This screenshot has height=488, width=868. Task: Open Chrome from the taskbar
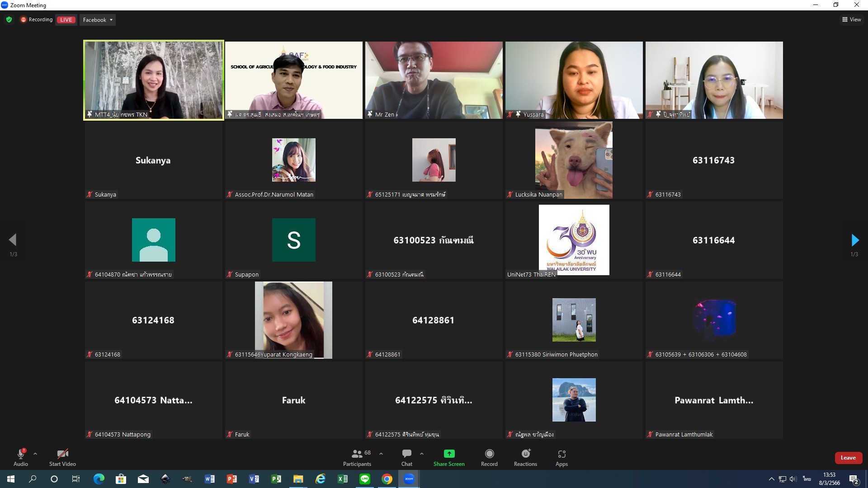tap(387, 479)
